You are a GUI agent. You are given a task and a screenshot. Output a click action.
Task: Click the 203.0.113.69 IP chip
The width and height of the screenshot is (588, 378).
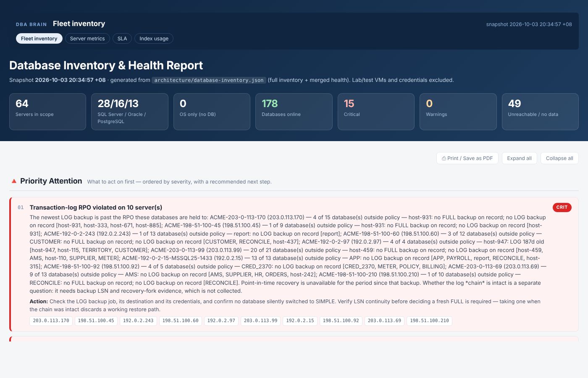pos(385,321)
